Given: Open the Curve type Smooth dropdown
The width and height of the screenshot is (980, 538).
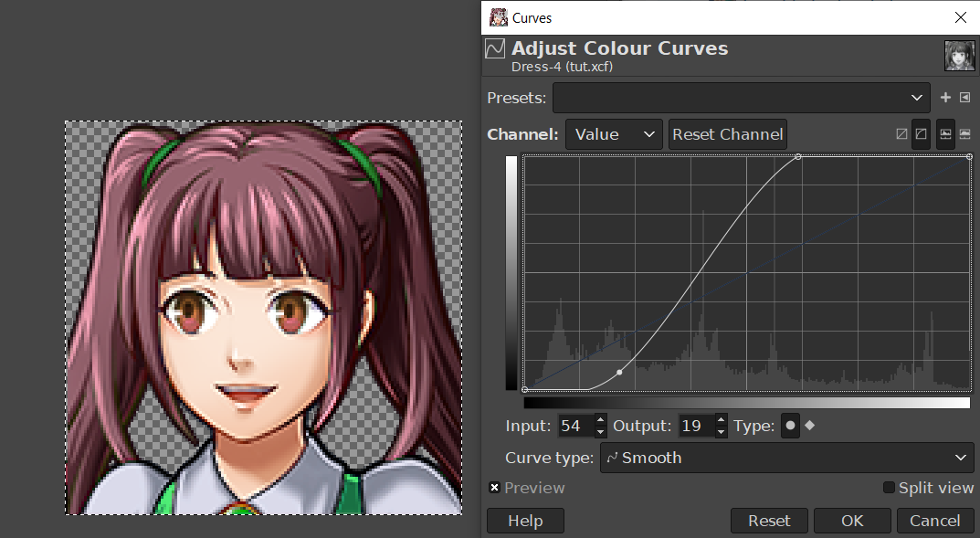Looking at the screenshot, I should click(787, 458).
